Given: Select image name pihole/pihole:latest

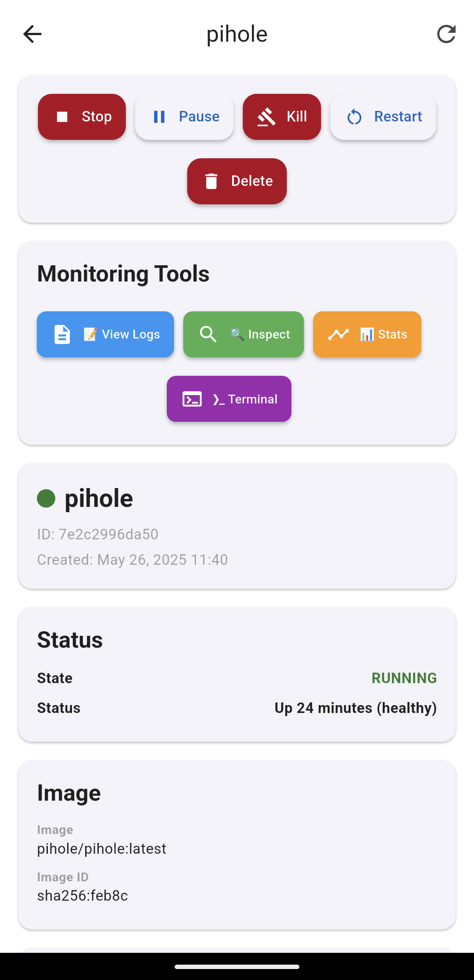Looking at the screenshot, I should pyautogui.click(x=102, y=848).
